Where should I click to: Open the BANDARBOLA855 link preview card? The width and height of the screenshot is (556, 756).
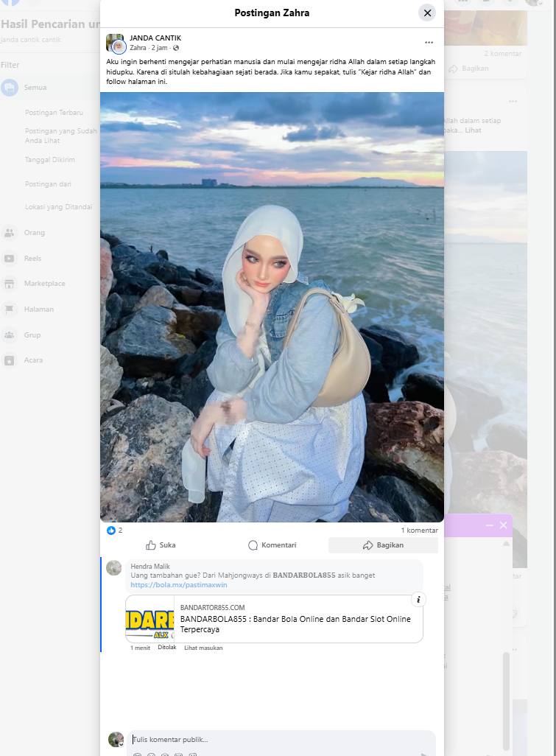click(274, 619)
